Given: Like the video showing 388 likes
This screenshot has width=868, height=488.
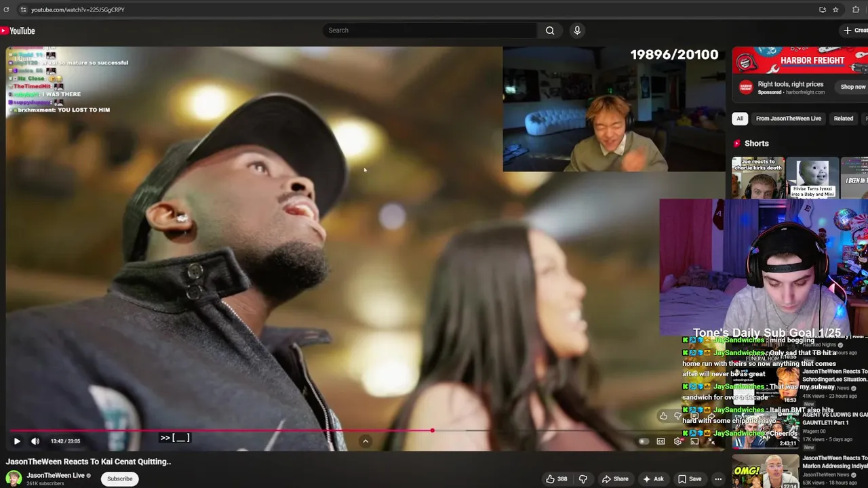Looking at the screenshot, I should pyautogui.click(x=557, y=479).
